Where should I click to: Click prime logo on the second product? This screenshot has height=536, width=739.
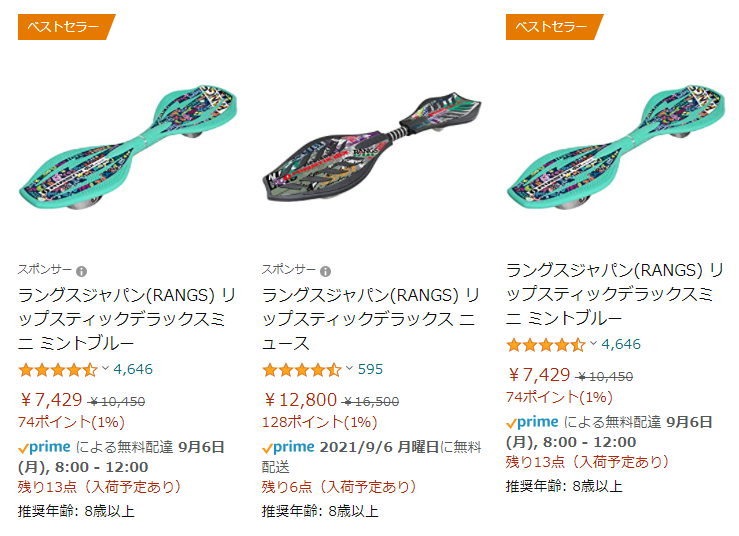288,447
